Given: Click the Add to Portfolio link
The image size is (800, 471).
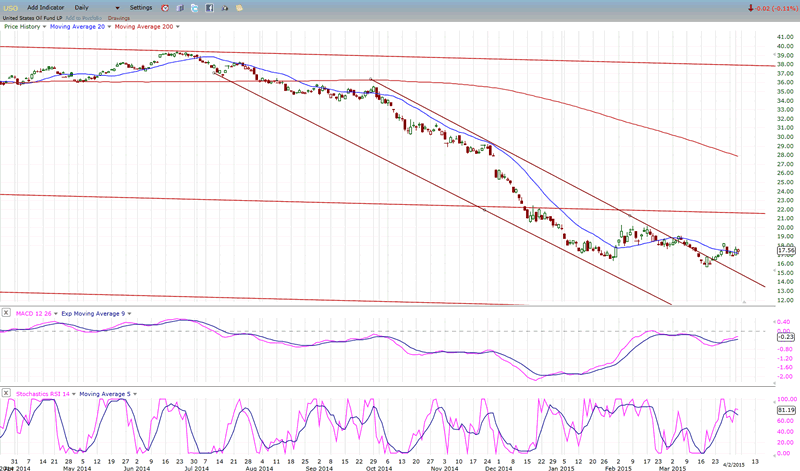Looking at the screenshot, I should click(84, 17).
